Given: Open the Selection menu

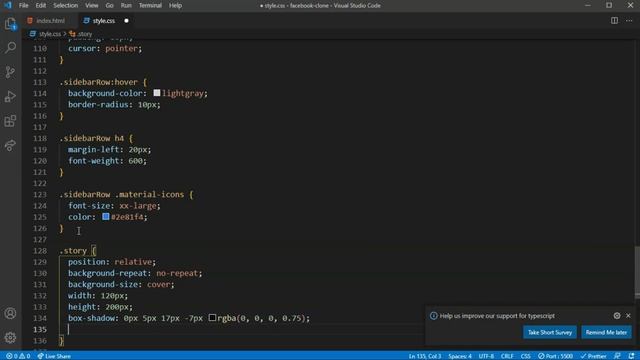Looking at the screenshot, I should click(65, 5).
